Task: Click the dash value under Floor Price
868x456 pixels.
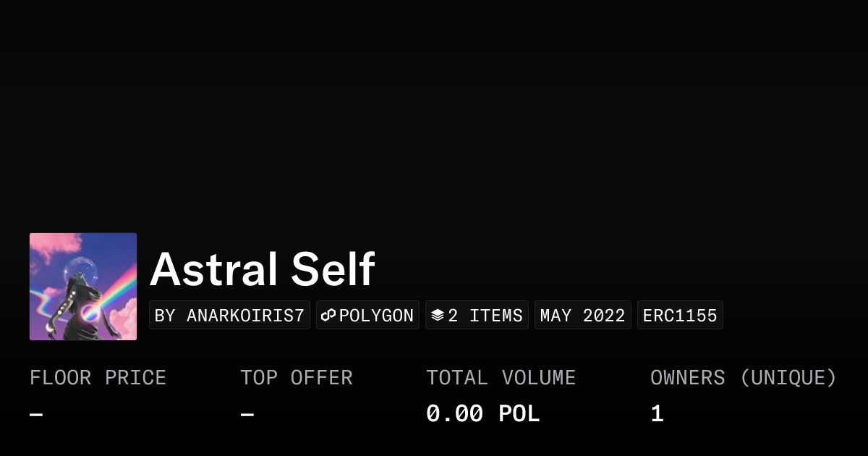Action: click(36, 414)
